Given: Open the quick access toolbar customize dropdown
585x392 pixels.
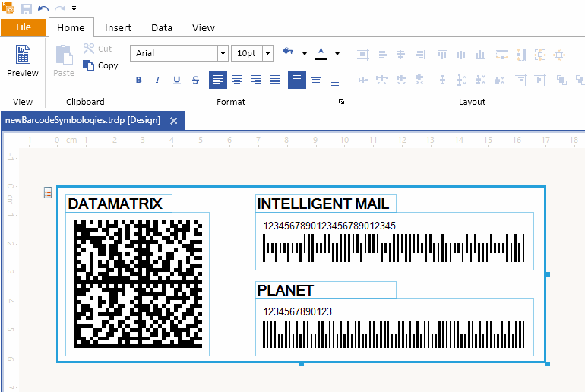Looking at the screenshot, I should 74,8.
